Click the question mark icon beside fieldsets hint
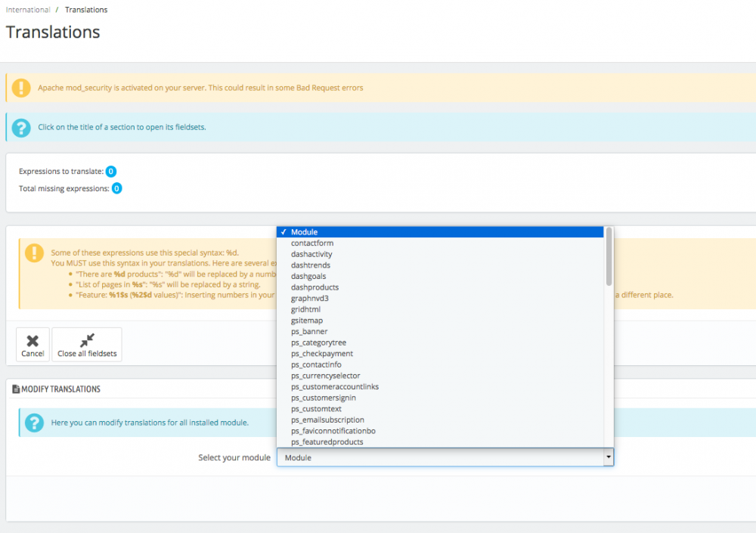Viewport: 756px width, 533px height. click(x=21, y=128)
